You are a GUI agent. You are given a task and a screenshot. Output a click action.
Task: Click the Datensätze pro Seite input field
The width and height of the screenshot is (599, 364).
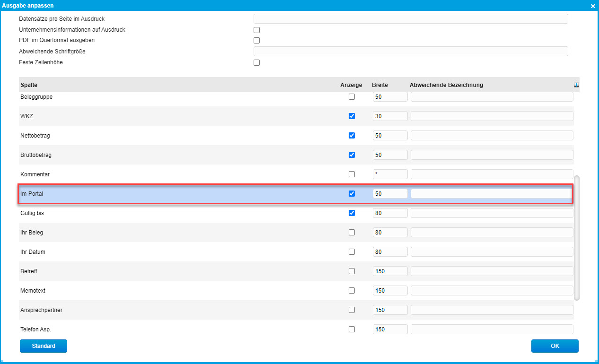pos(410,19)
